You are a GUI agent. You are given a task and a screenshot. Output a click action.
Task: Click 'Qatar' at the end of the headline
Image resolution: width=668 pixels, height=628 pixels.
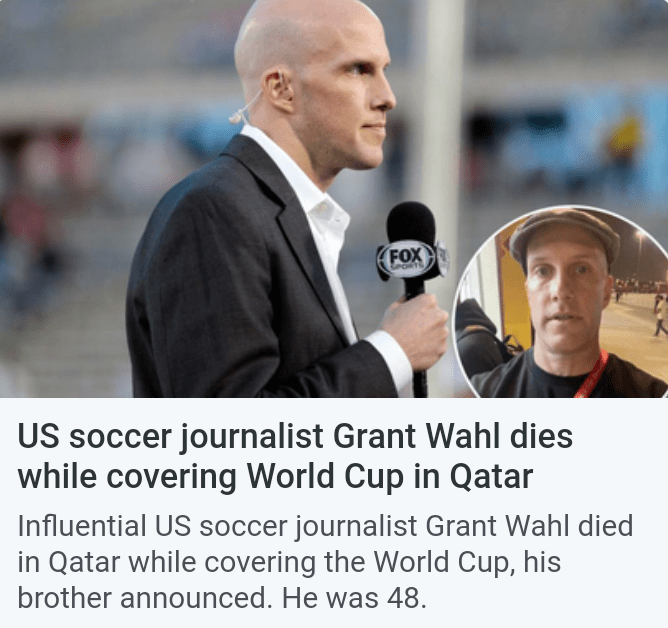pos(492,476)
